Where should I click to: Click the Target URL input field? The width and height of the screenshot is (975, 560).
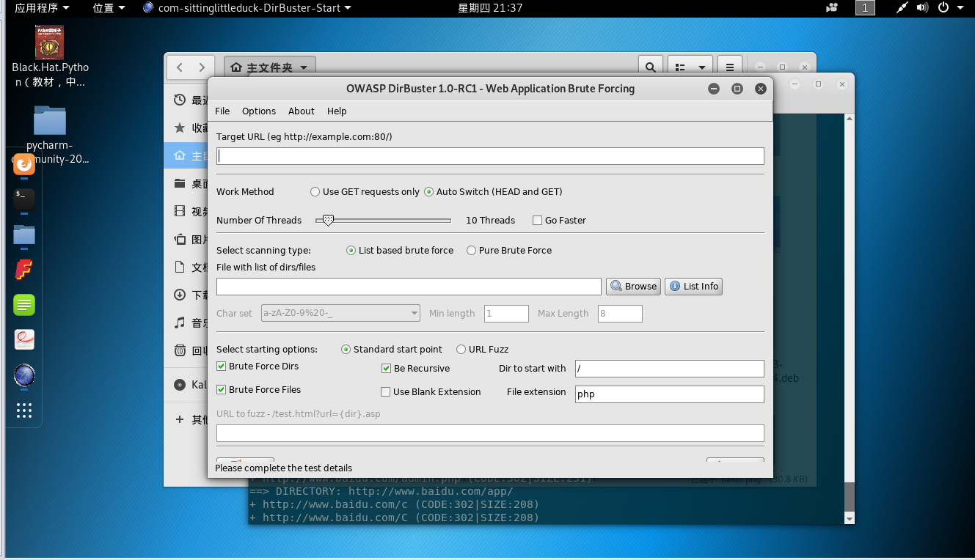point(490,156)
